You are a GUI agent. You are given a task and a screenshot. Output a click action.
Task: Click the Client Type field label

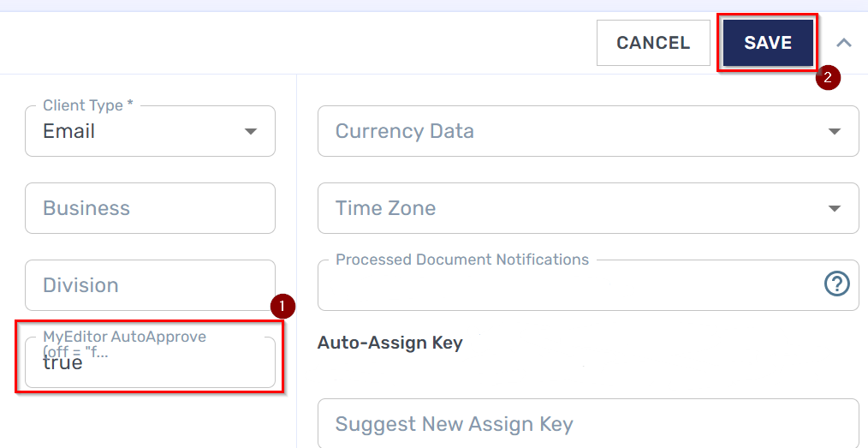click(87, 105)
